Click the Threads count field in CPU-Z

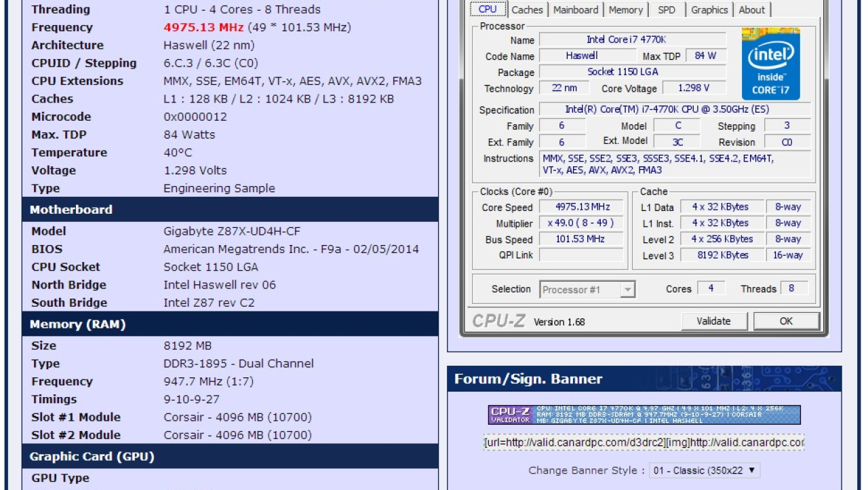click(x=795, y=288)
